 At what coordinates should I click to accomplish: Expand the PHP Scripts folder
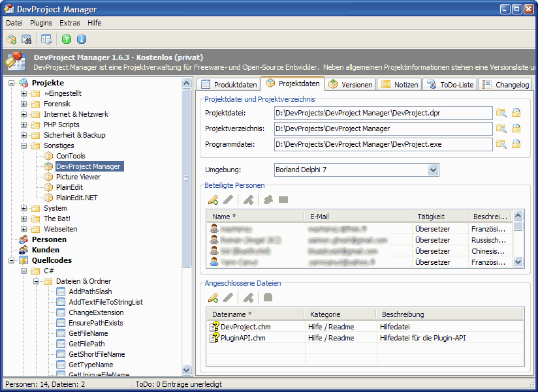click(x=24, y=125)
